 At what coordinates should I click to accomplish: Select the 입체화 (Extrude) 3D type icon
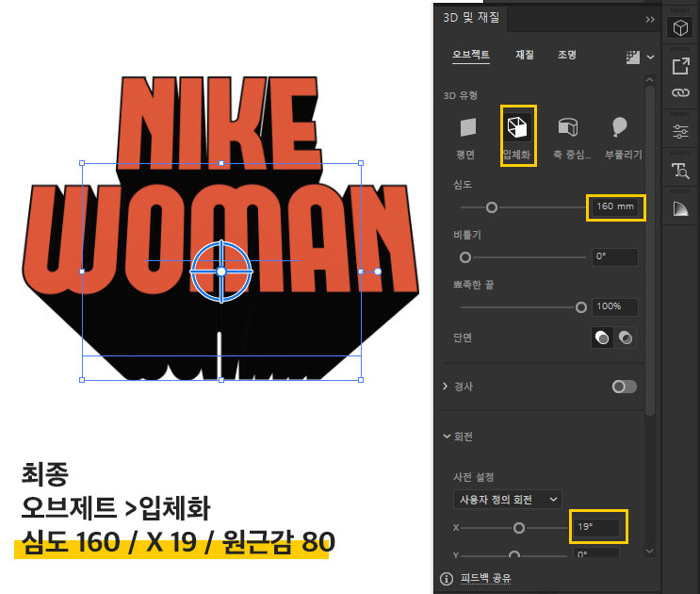517,127
